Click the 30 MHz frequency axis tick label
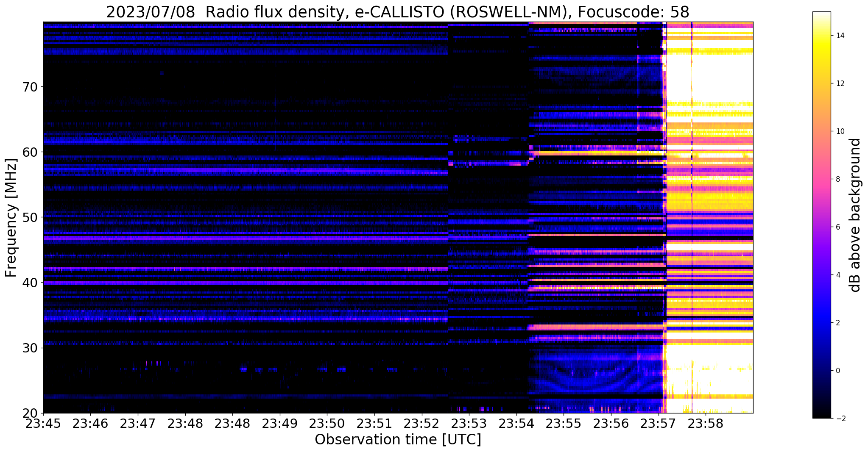Image resolution: width=868 pixels, height=452 pixels. tap(29, 348)
